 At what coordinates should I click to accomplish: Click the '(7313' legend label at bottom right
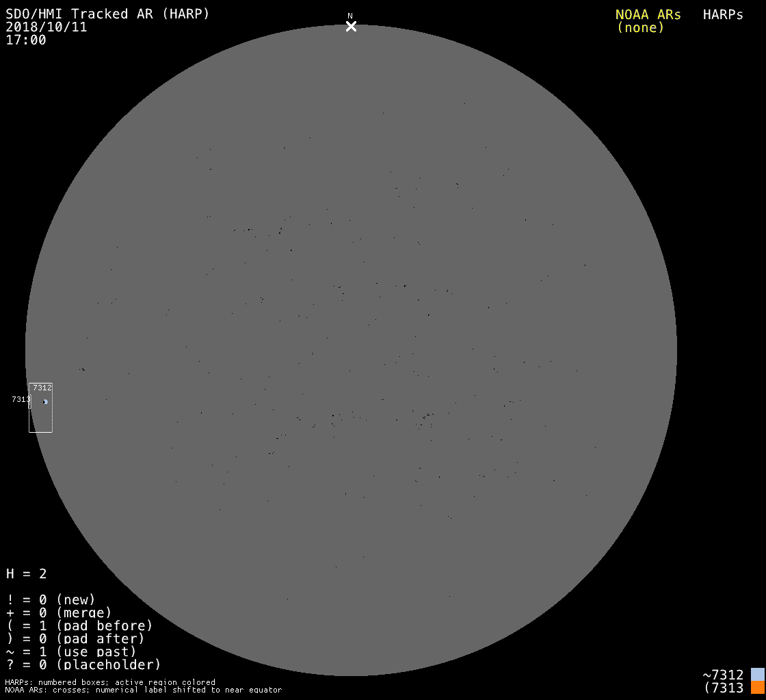(723, 688)
